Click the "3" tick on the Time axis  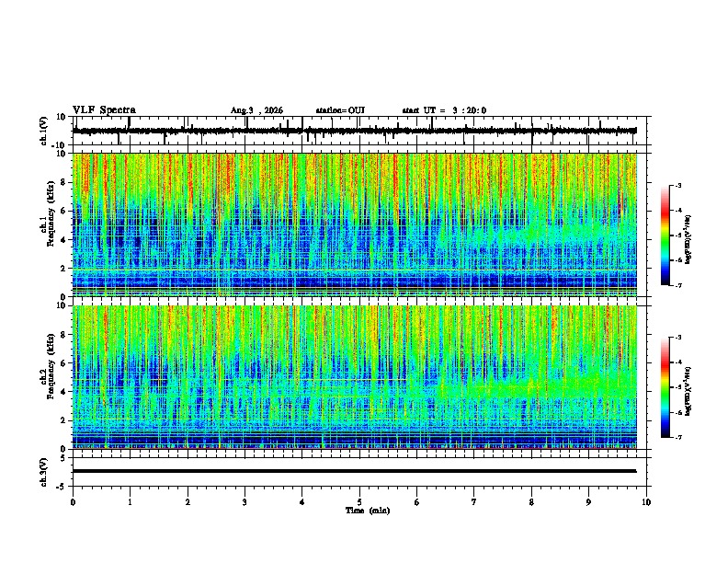coord(245,502)
